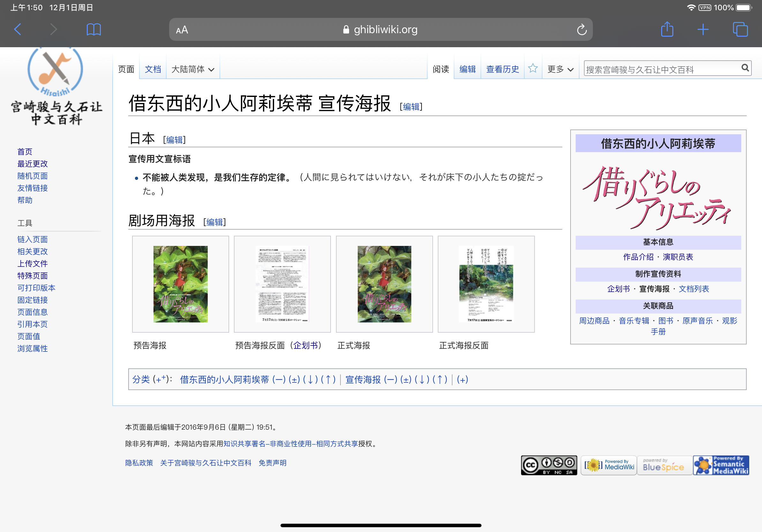This screenshot has height=532, width=762.
Task: Open the 预告海报反面 thumbnail
Action: coord(282,284)
